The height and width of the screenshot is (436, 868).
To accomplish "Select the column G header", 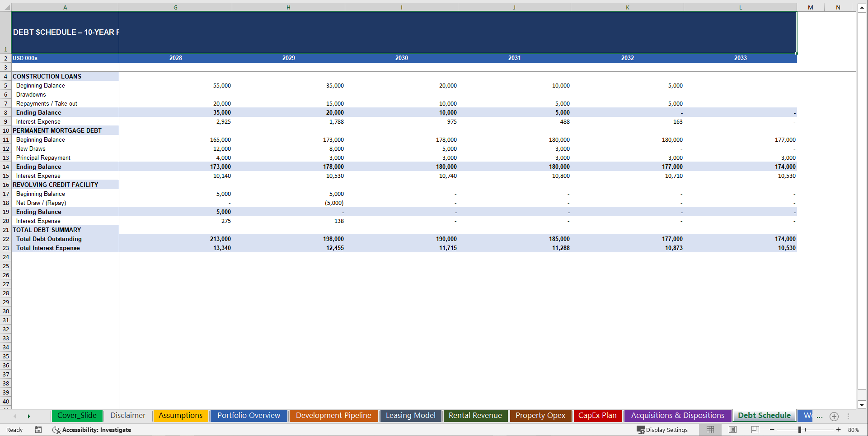I will point(175,7).
